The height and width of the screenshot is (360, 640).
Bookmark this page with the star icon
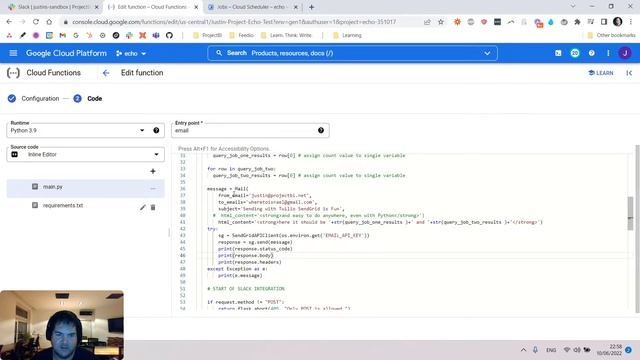pyautogui.click(x=441, y=22)
